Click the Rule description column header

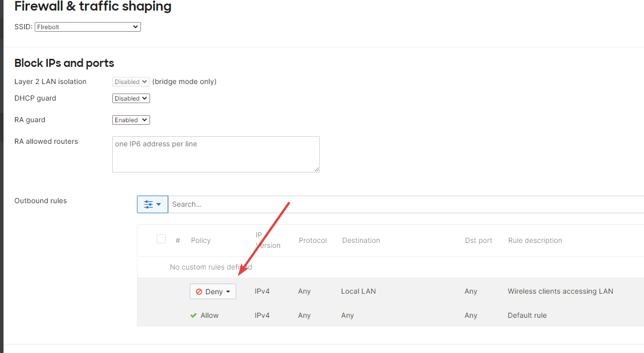tap(535, 240)
